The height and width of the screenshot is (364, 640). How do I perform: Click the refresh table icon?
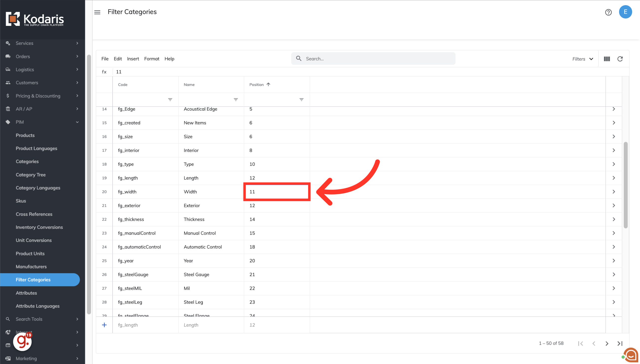[x=620, y=59]
